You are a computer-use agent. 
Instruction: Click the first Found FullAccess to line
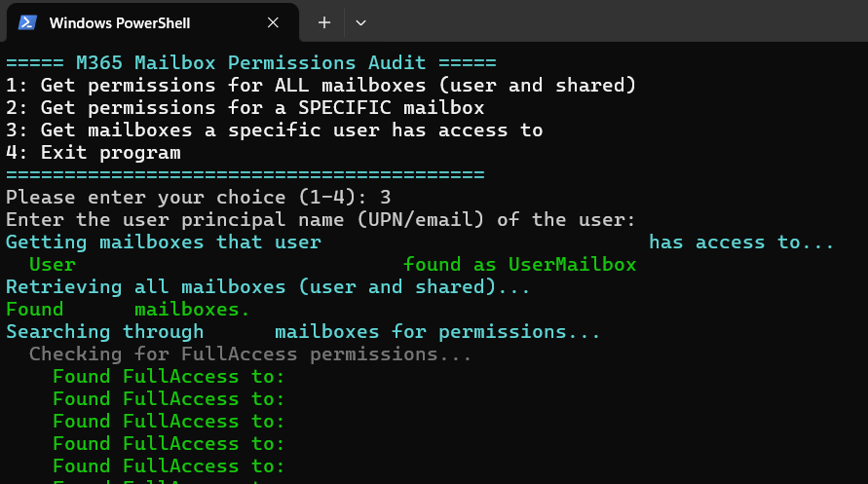[x=169, y=376]
